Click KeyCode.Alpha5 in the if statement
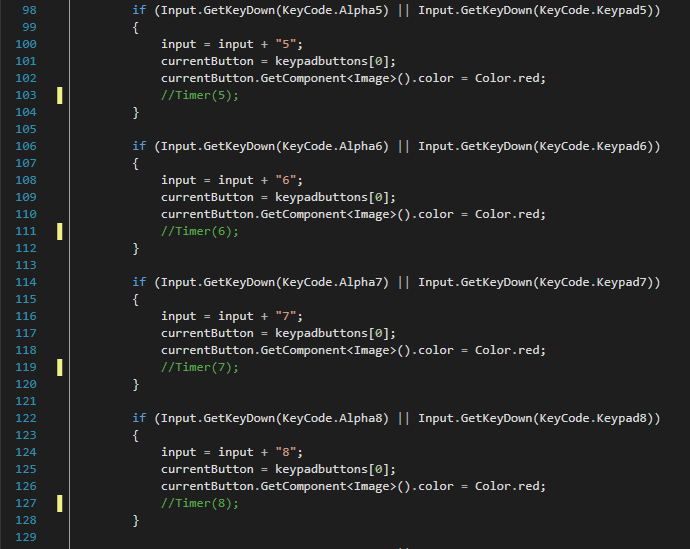Viewport: 690px width, 549px height. coord(332,10)
